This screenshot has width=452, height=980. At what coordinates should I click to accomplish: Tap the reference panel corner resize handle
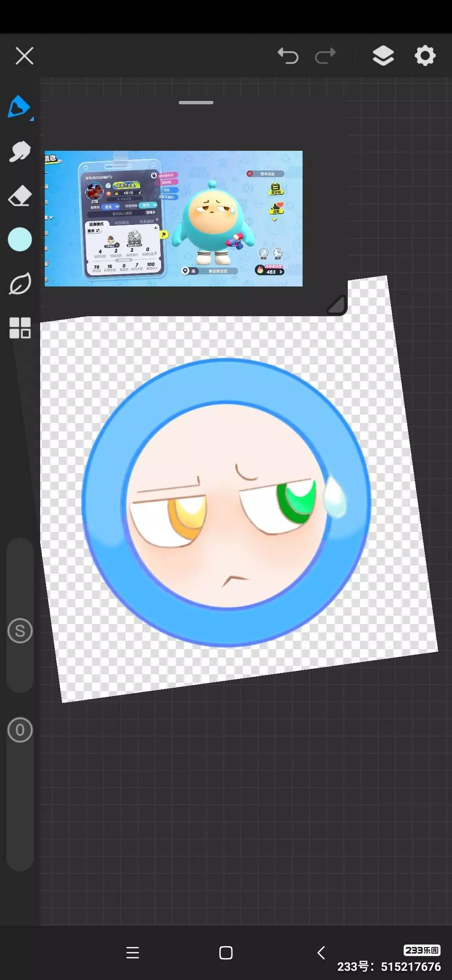336,304
